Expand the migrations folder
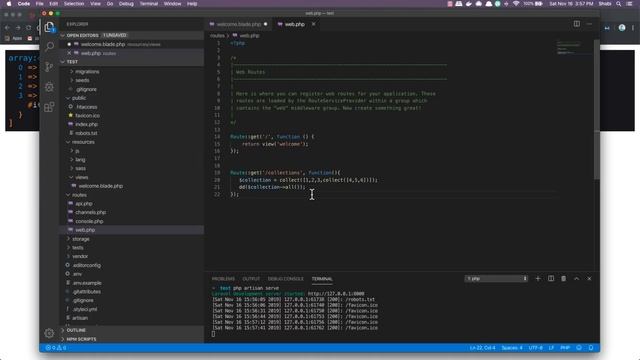640x360 pixels. [x=87, y=71]
